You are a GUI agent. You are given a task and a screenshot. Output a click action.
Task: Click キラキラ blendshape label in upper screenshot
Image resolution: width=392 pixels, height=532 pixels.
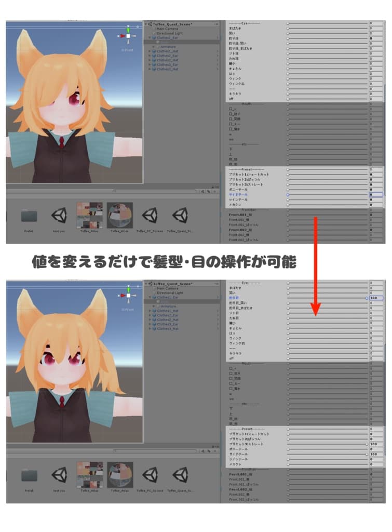tap(235, 94)
